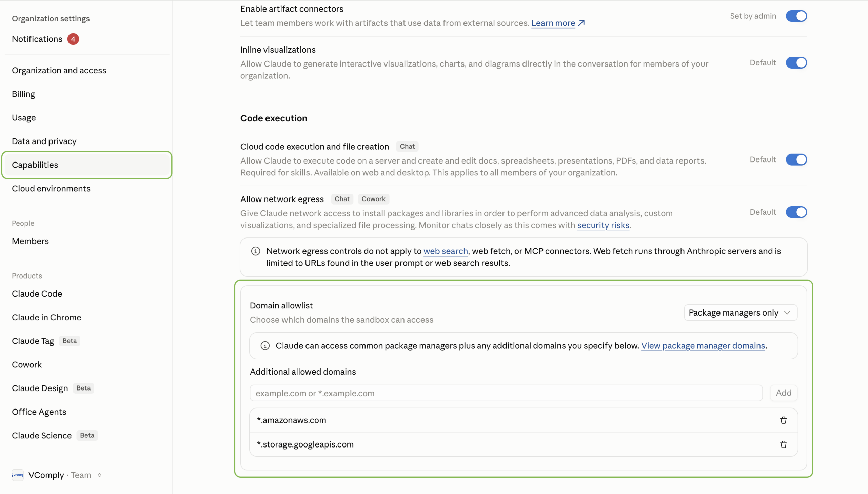Click the Organization settings heading
Screen dimensions: 868x494
[51, 18]
